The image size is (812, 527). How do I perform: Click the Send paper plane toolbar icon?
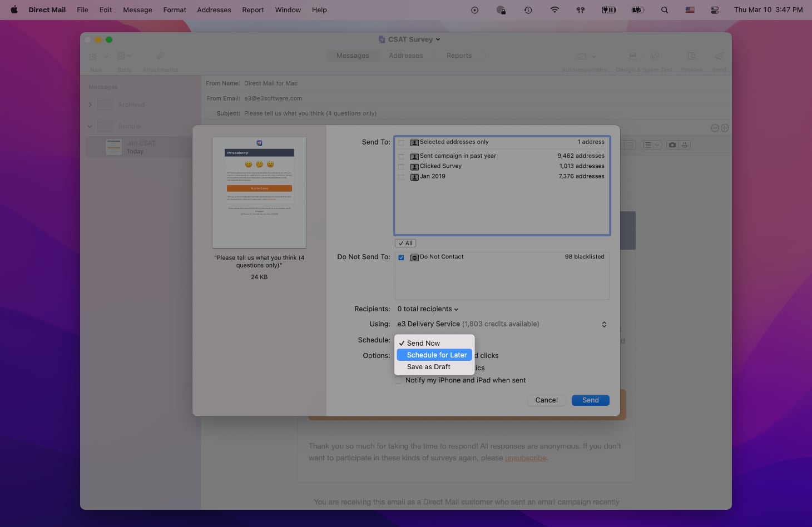719,56
